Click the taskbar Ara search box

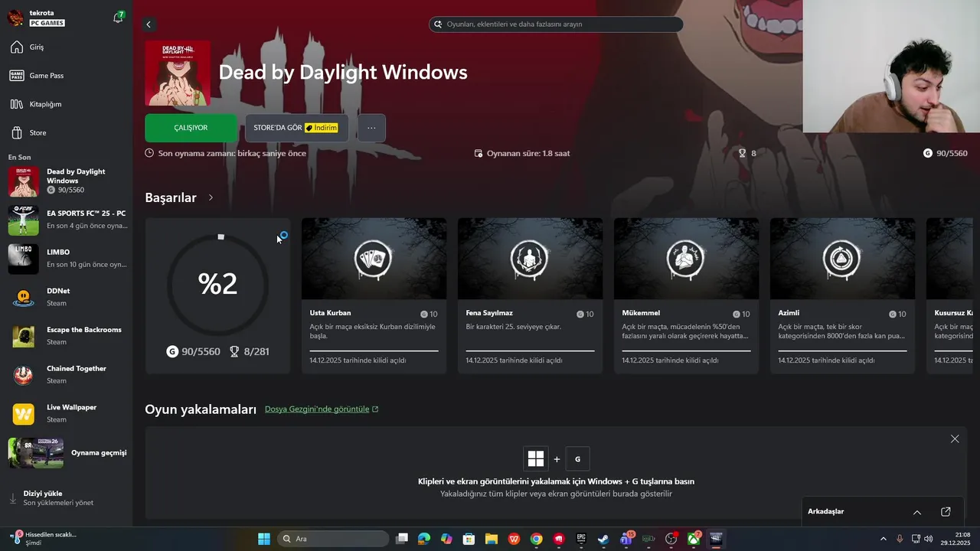click(x=332, y=539)
